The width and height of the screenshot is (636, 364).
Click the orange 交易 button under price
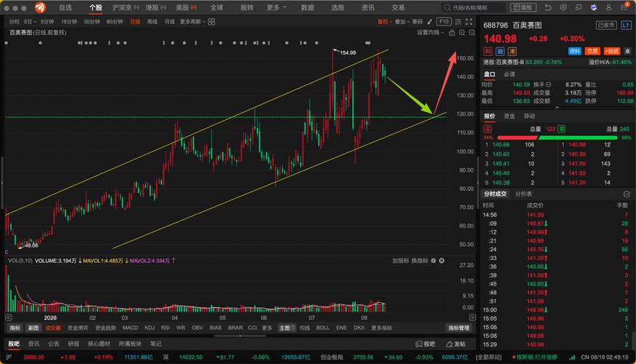tap(592, 51)
